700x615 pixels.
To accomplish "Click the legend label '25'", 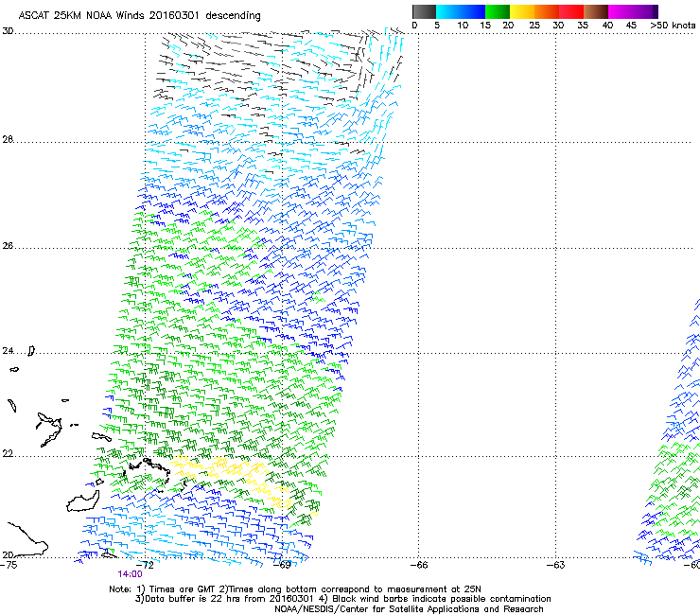I will (534, 26).
